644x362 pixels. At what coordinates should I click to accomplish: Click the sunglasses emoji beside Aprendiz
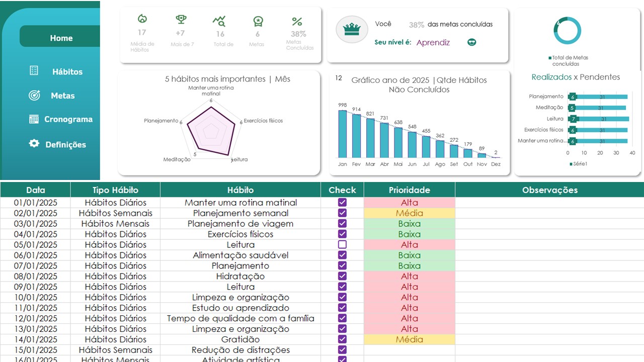[x=471, y=43]
